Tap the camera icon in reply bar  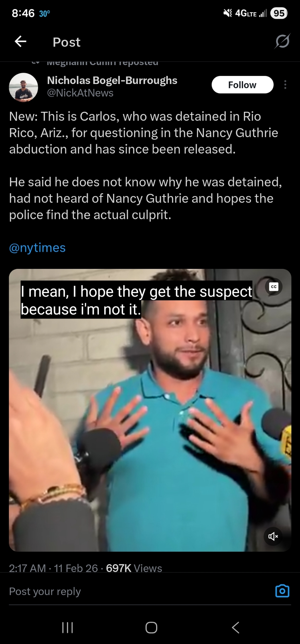click(x=282, y=591)
